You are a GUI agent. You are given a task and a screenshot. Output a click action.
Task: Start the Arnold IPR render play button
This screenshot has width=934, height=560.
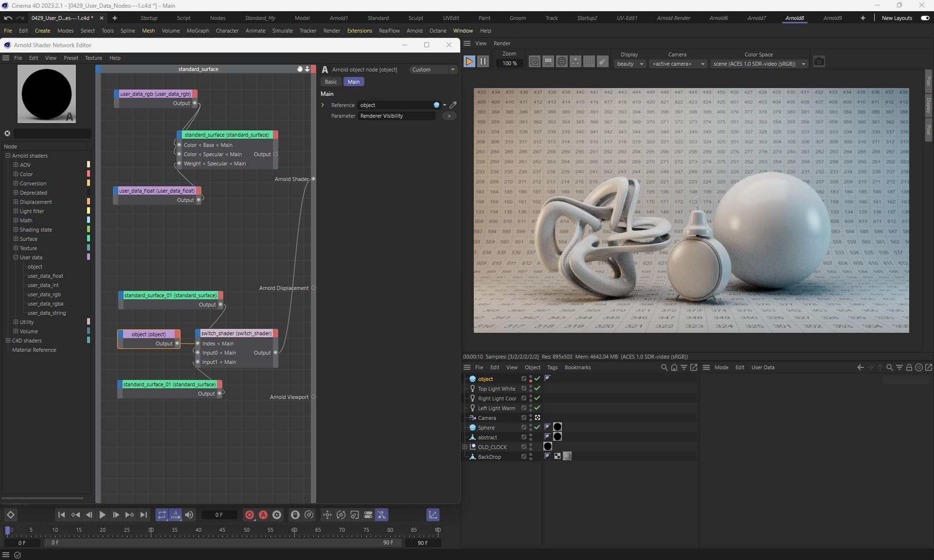pos(469,62)
